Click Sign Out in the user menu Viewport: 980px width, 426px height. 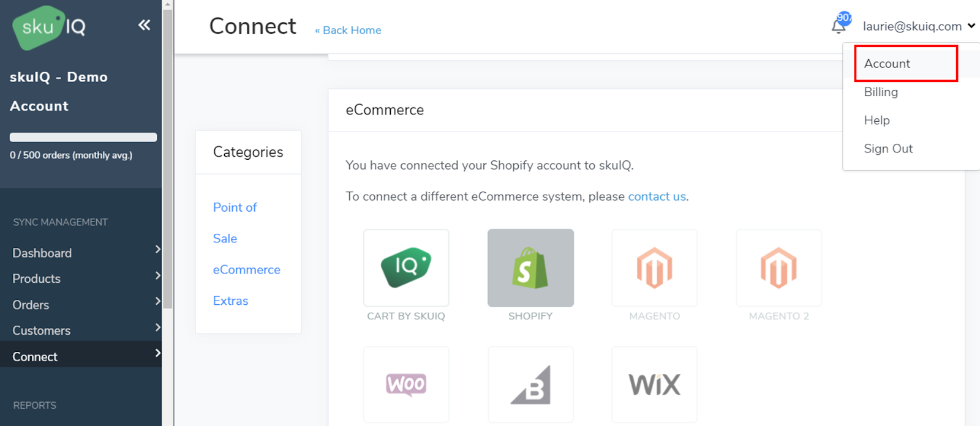888,149
